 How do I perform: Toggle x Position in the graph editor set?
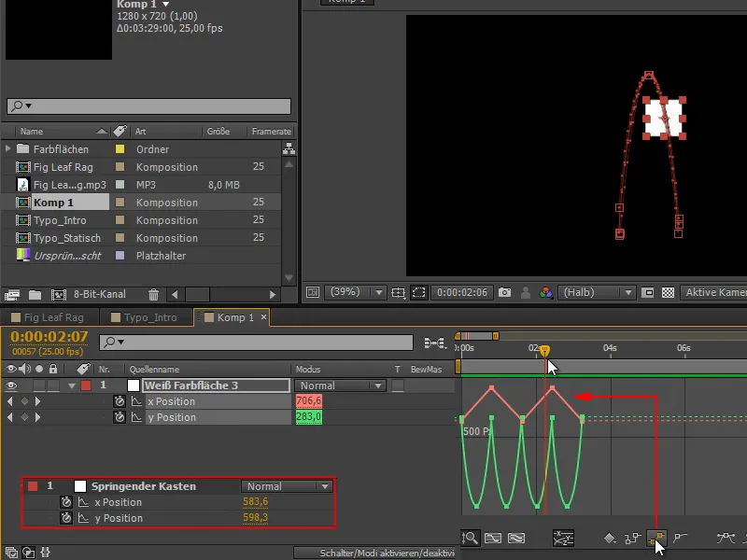coord(136,401)
